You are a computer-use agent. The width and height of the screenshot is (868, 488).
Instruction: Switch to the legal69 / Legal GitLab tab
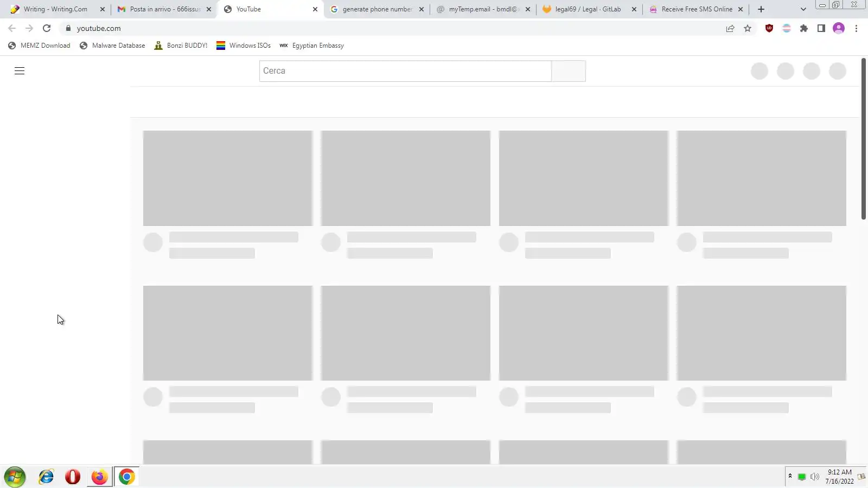click(x=588, y=9)
